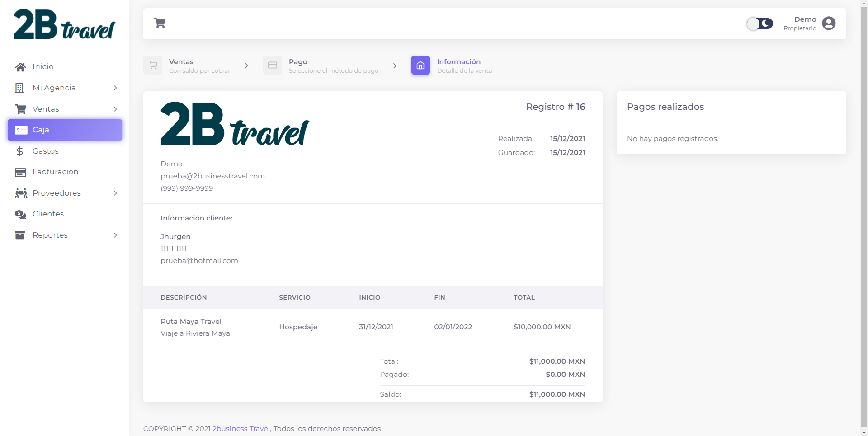
Task: Open Gastos menu item
Action: point(65,151)
